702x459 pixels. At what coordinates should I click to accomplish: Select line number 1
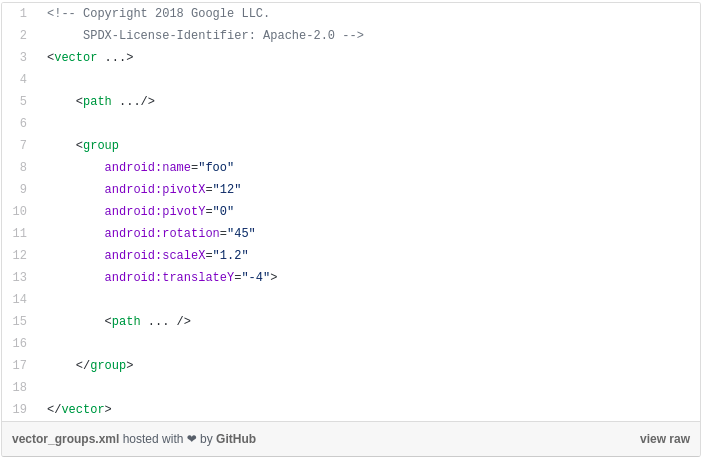[22, 14]
